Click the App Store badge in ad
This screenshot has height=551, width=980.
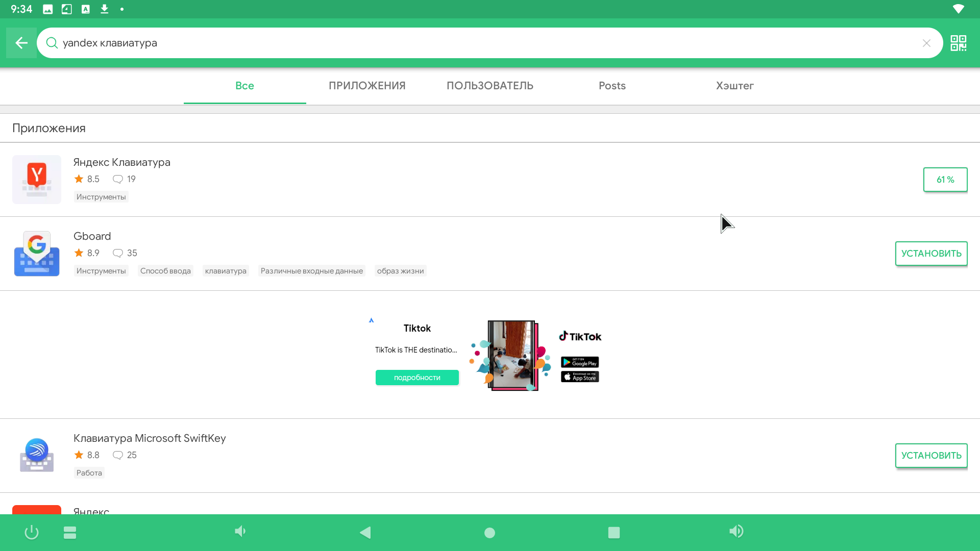[x=580, y=377]
